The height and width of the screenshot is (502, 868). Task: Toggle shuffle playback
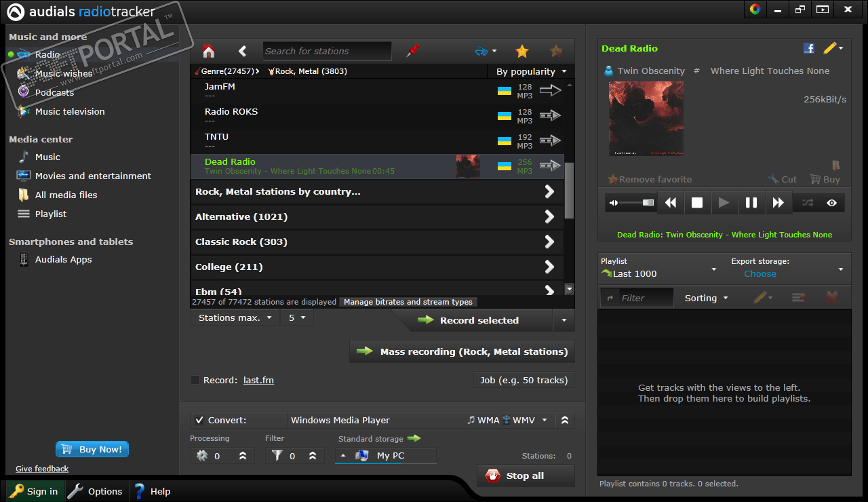808,203
